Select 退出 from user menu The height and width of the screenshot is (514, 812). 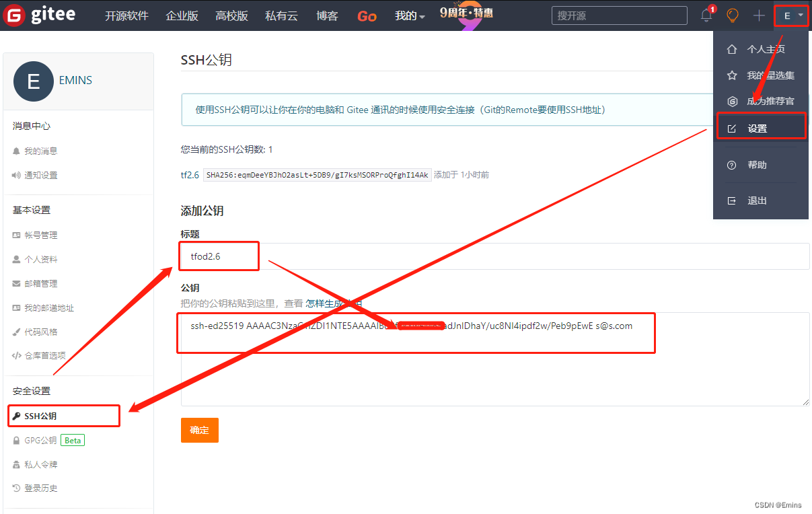click(761, 200)
